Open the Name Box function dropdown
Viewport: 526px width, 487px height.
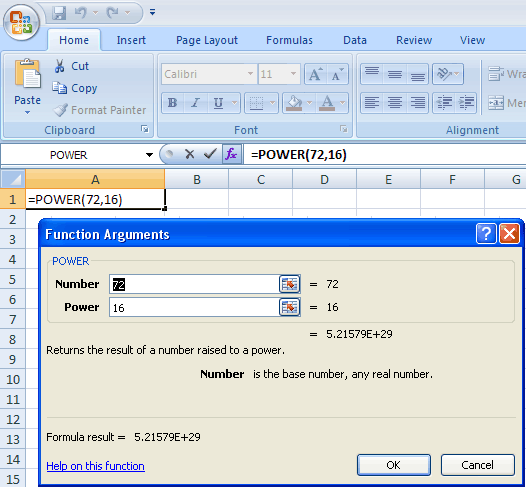(149, 155)
